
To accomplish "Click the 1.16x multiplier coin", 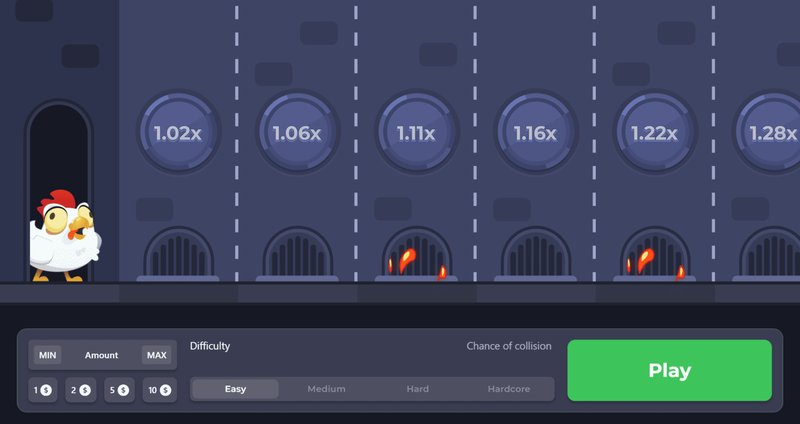I will point(536,132).
